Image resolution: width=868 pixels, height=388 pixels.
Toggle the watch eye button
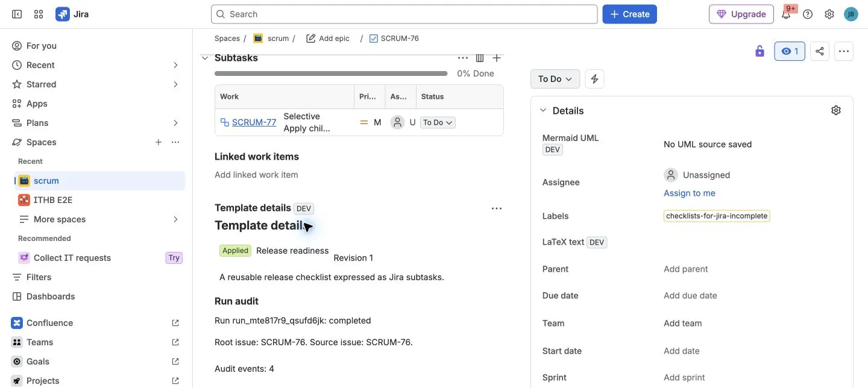(x=790, y=51)
